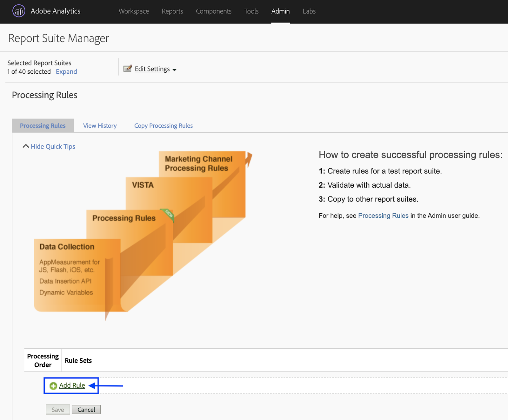508x420 pixels.
Task: Open Processing Rules help link in user guide
Action: 383,216
